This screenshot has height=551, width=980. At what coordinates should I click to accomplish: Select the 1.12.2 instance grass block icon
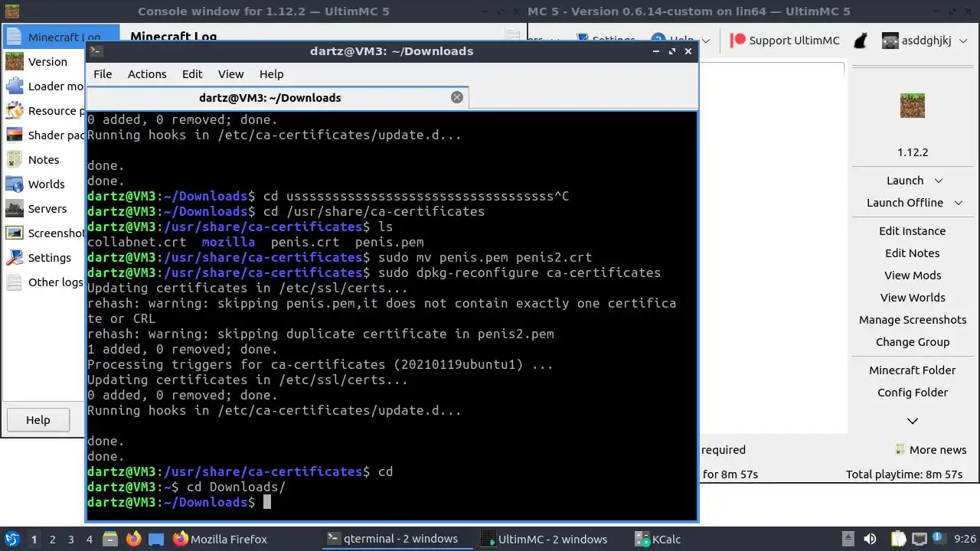[913, 106]
